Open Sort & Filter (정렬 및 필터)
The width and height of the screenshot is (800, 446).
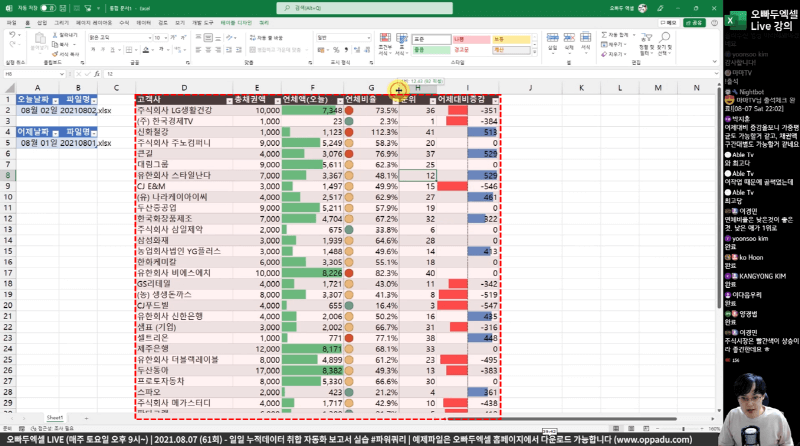646,44
